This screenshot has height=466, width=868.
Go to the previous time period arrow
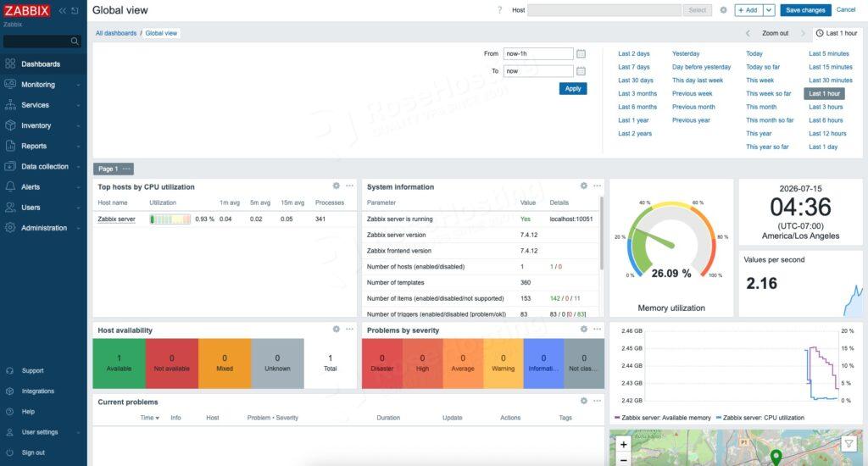click(748, 33)
